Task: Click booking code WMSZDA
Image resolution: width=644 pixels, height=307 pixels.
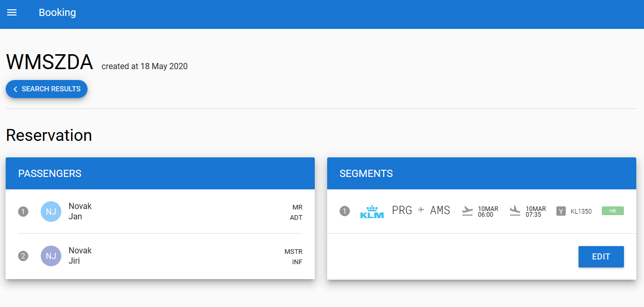Action: pos(49,62)
